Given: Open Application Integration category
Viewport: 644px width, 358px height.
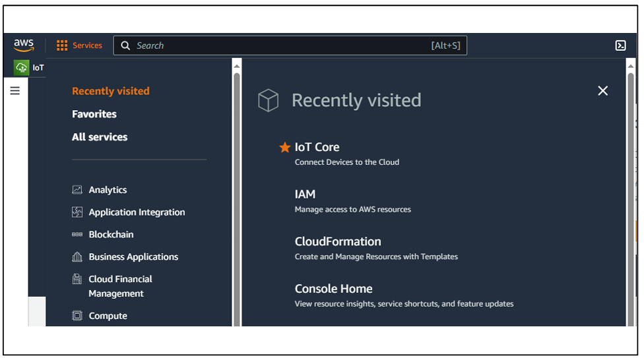Looking at the screenshot, I should coord(137,212).
